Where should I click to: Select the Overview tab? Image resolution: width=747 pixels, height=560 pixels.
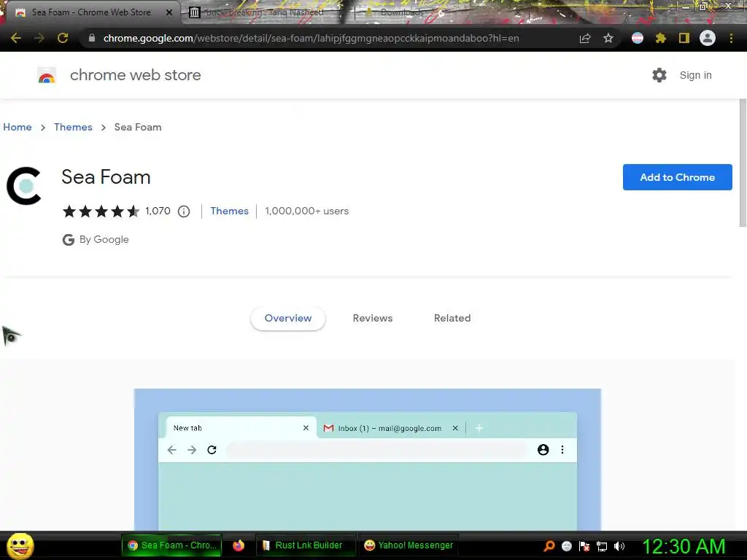pyautogui.click(x=287, y=318)
